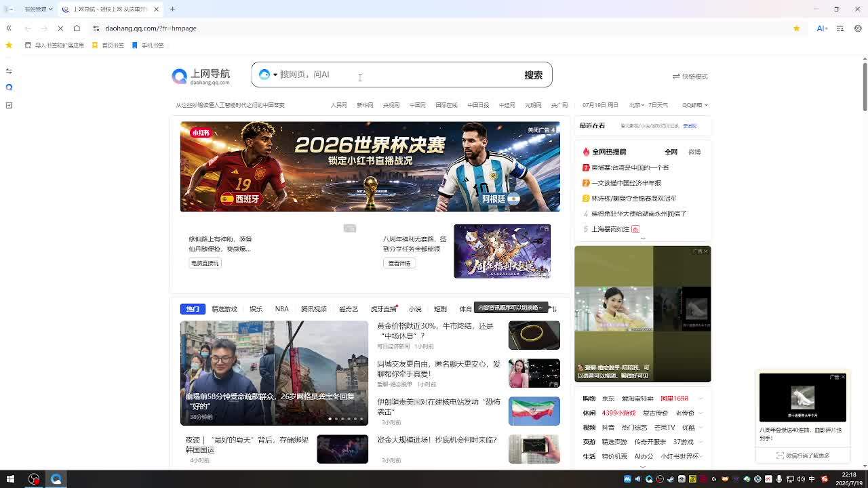
Task: Open the 2026世界杯决赛 banner
Action: pyautogui.click(x=370, y=167)
